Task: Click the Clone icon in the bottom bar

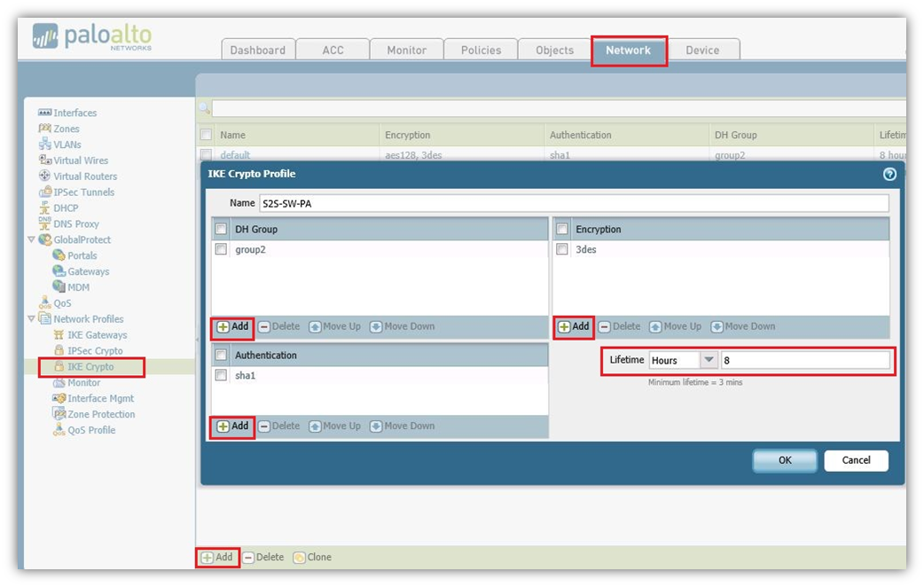Action: [x=300, y=557]
